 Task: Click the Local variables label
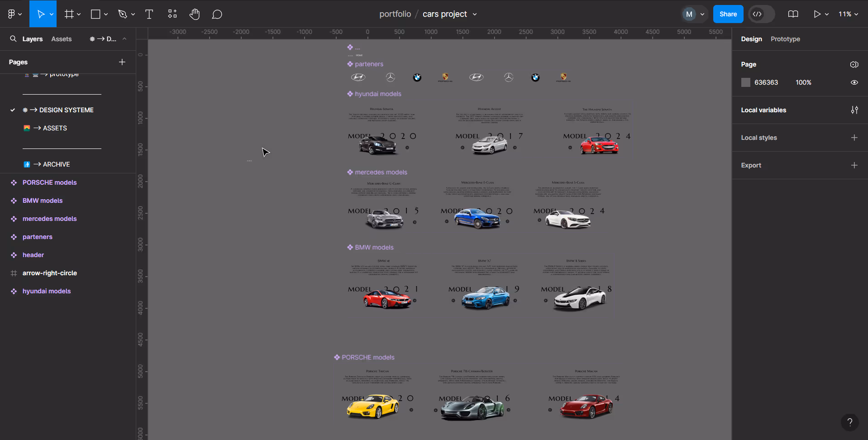click(x=763, y=110)
